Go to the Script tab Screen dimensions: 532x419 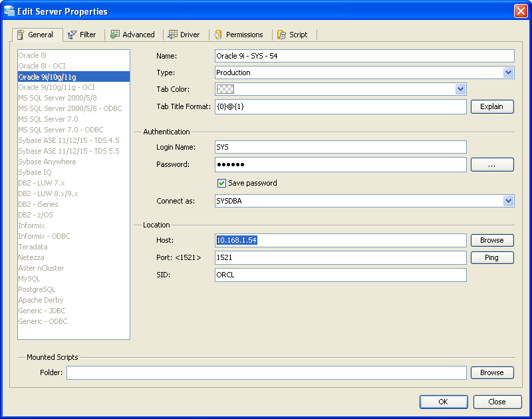pyautogui.click(x=294, y=35)
